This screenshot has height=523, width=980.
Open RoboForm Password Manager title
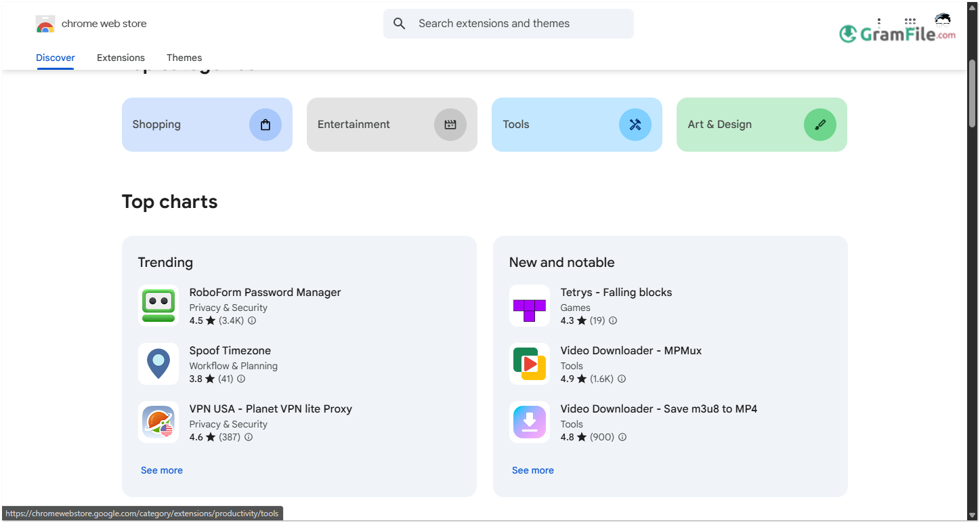coord(265,293)
